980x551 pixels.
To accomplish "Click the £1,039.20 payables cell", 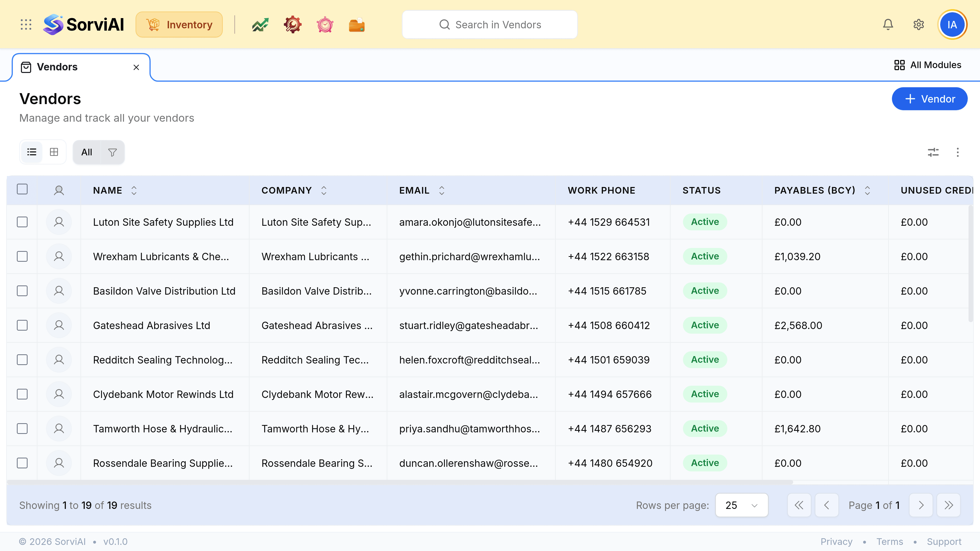I will coord(797,257).
